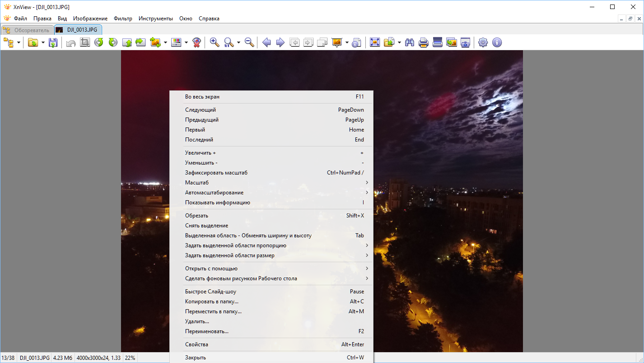
Task: Zoom out with the magnifier minus icon
Action: click(x=249, y=42)
